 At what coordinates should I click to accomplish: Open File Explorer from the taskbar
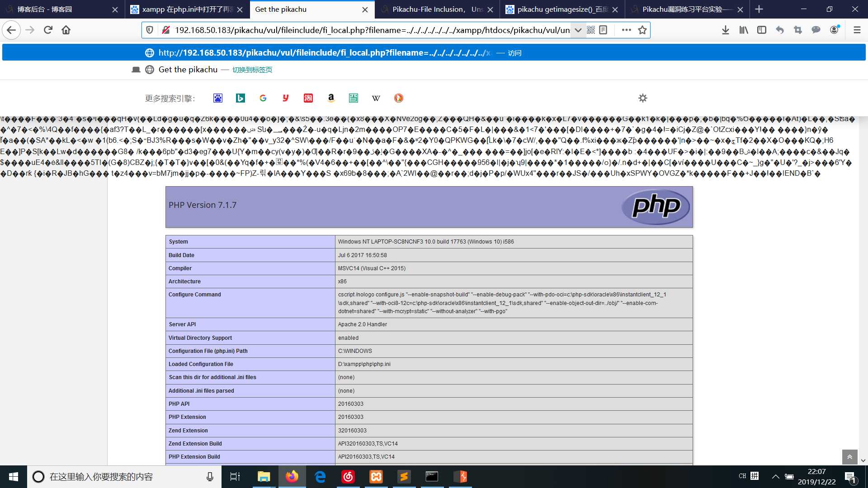264,477
